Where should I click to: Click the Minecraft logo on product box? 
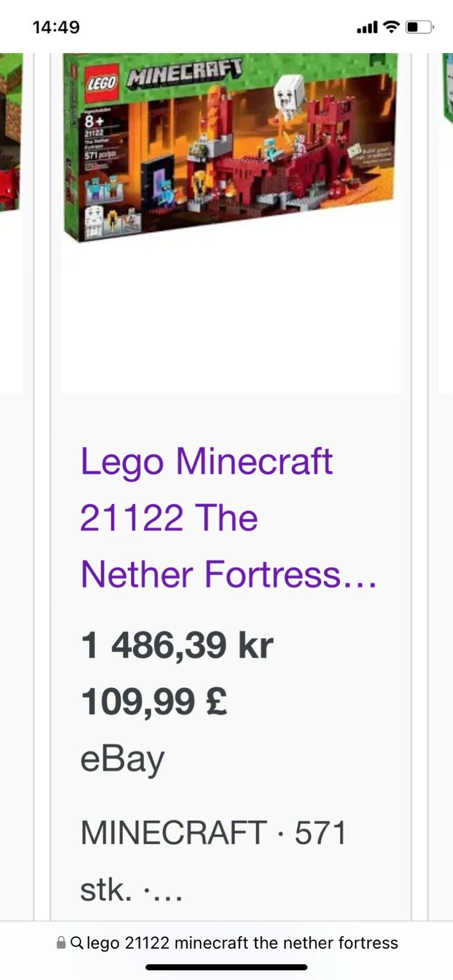coord(184,73)
